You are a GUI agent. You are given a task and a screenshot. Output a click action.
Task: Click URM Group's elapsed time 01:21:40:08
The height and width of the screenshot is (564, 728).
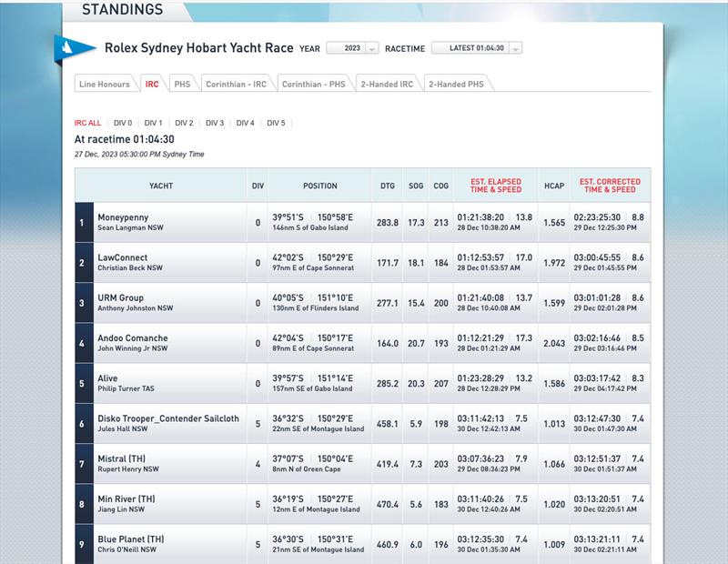point(480,298)
